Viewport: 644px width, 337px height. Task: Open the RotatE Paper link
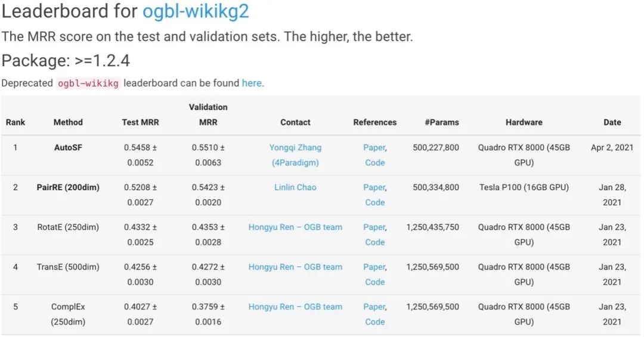(x=374, y=227)
